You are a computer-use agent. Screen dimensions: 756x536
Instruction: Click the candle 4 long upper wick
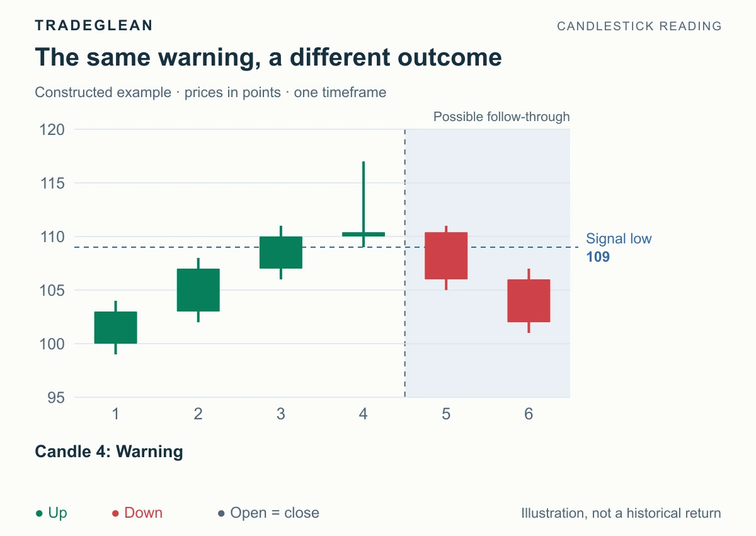[364, 197]
